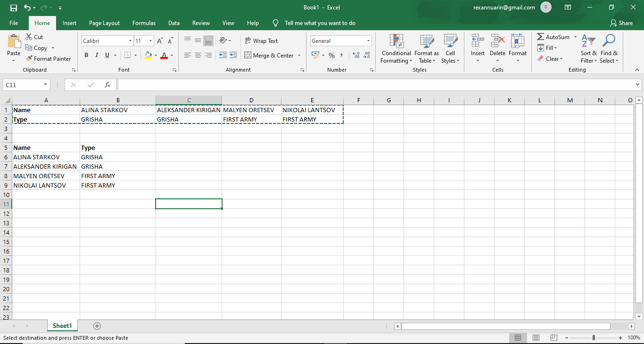Click the Sort & Filter icon
This screenshot has height=344, width=644.
tap(588, 41)
